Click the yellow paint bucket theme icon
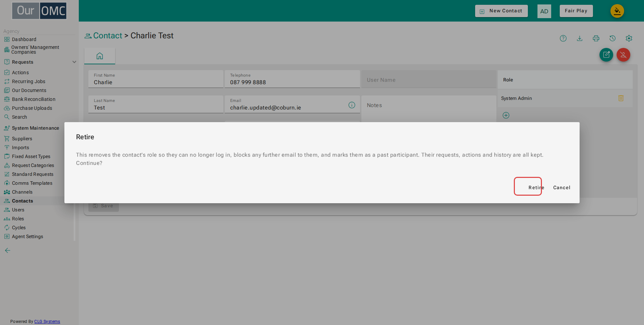Screen dimensions: 644x325 [617, 11]
